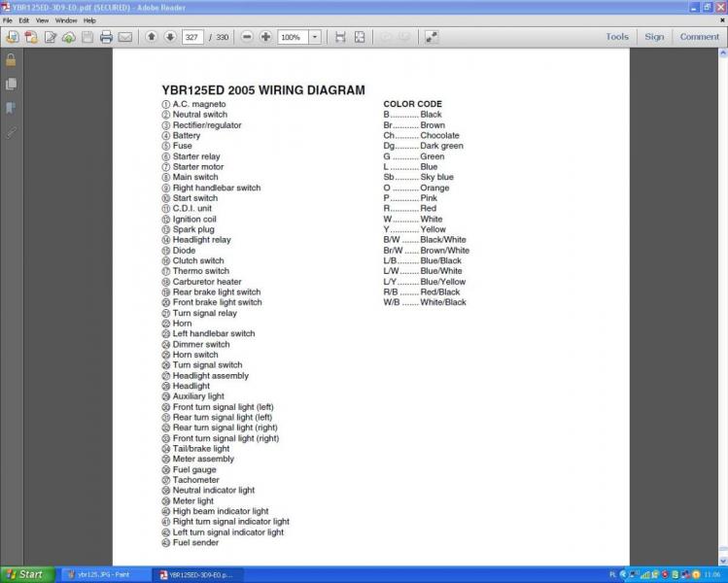Open the Tools pane
Image resolution: width=728 pixels, height=583 pixels.
pos(617,37)
